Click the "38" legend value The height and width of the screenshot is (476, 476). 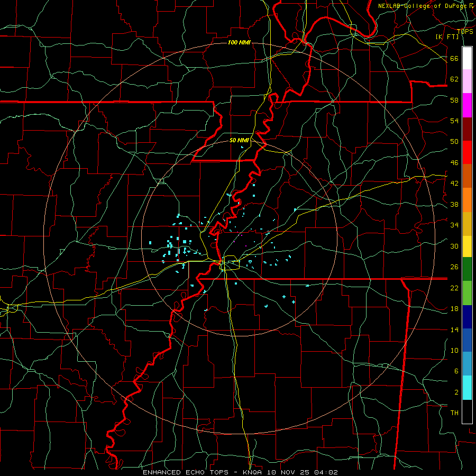pyautogui.click(x=454, y=204)
